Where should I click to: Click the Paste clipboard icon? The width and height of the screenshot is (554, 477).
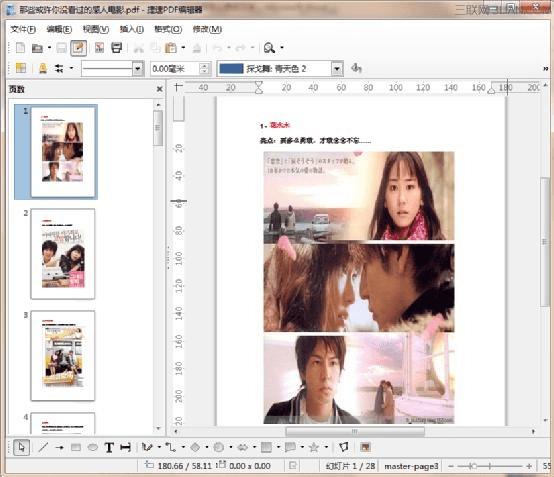pyautogui.click(x=171, y=48)
